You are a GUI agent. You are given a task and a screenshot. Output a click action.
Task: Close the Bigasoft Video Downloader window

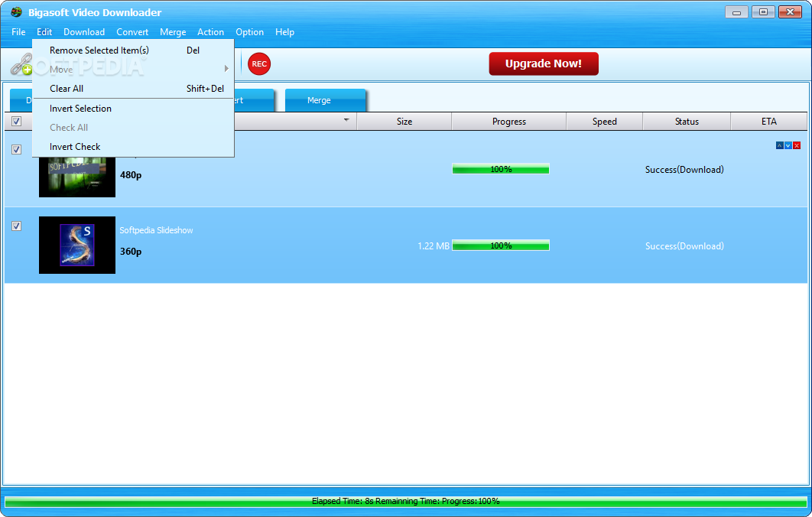[x=791, y=12]
